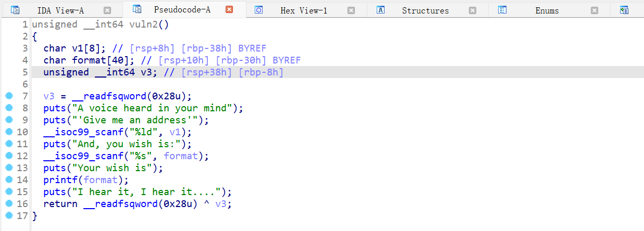This screenshot has height=231, width=644.
Task: Click the Hex View-1 tab icon
Action: pyautogui.click(x=258, y=10)
